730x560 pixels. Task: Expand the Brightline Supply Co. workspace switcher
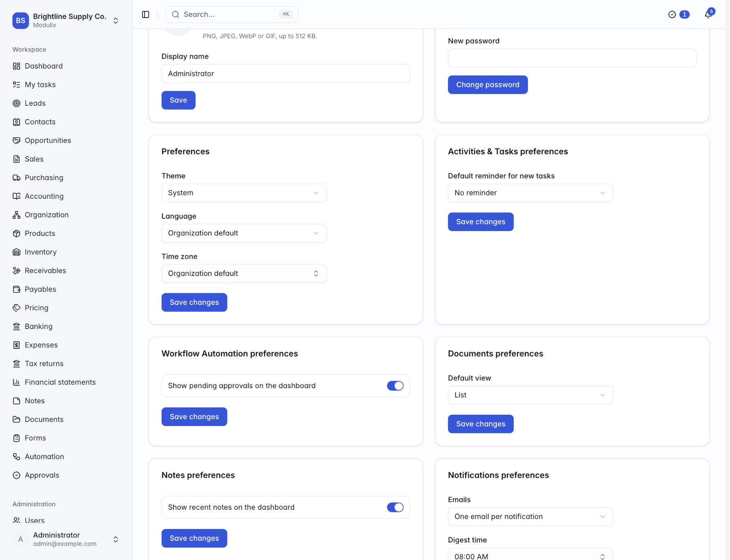click(x=66, y=20)
